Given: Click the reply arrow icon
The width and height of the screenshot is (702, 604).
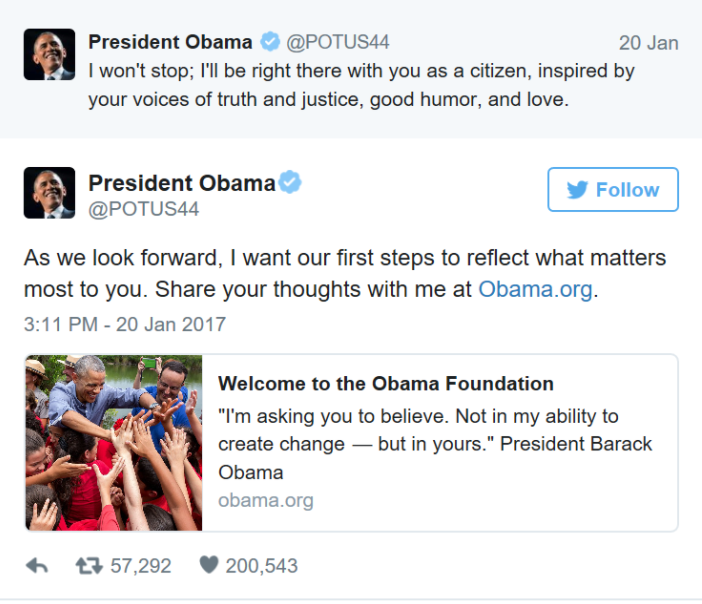Looking at the screenshot, I should tap(37, 566).
